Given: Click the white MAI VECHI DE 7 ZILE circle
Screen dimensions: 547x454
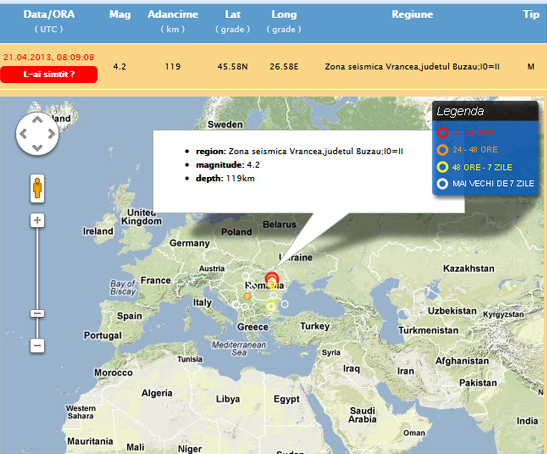Looking at the screenshot, I should click(x=442, y=184).
